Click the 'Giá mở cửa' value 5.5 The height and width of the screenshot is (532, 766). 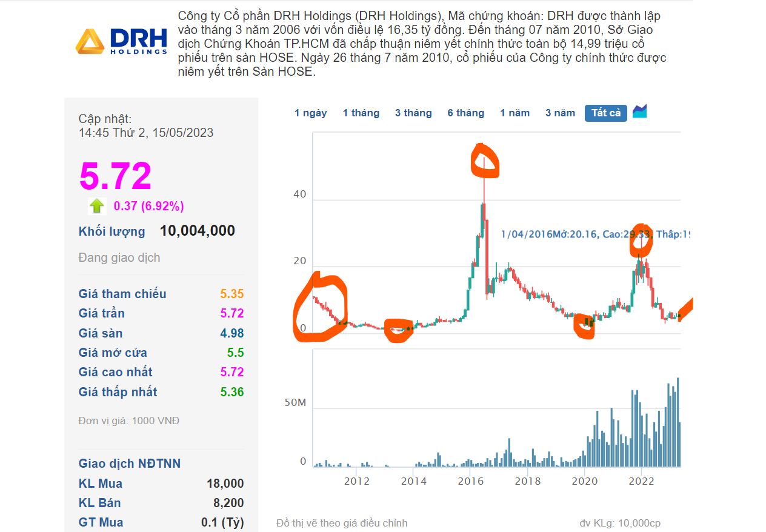point(236,353)
